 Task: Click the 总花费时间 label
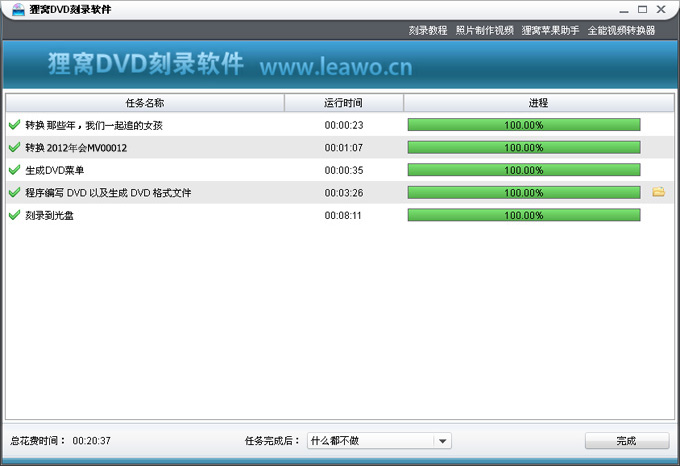click(x=37, y=441)
